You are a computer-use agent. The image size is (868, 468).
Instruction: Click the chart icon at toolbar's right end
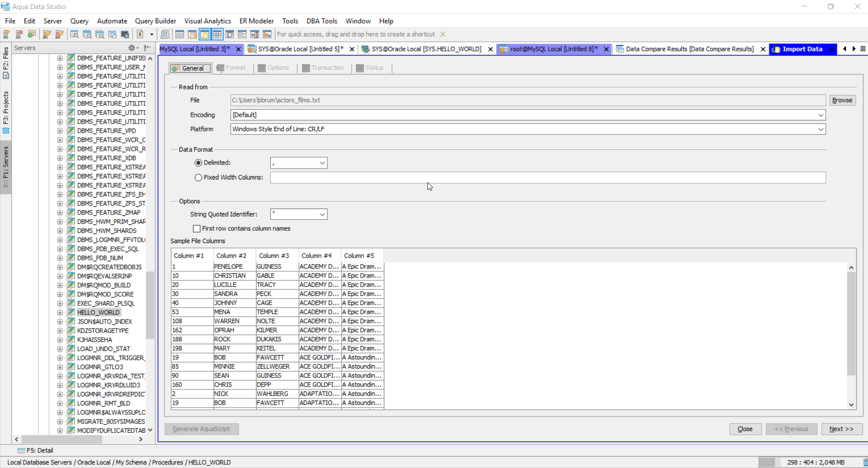pyautogui.click(x=267, y=35)
